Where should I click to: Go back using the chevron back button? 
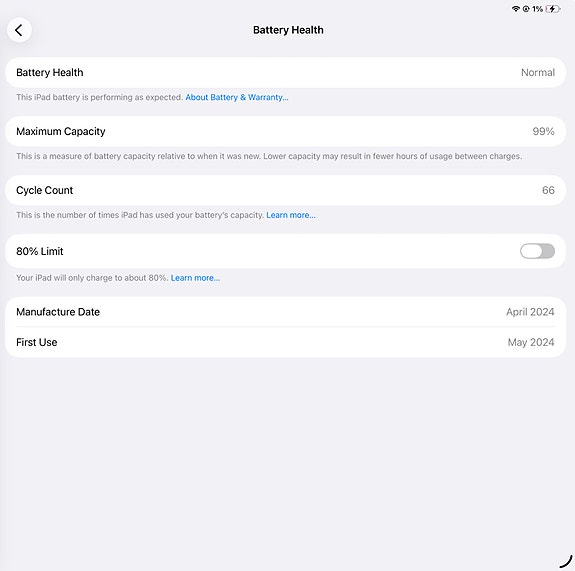click(19, 30)
